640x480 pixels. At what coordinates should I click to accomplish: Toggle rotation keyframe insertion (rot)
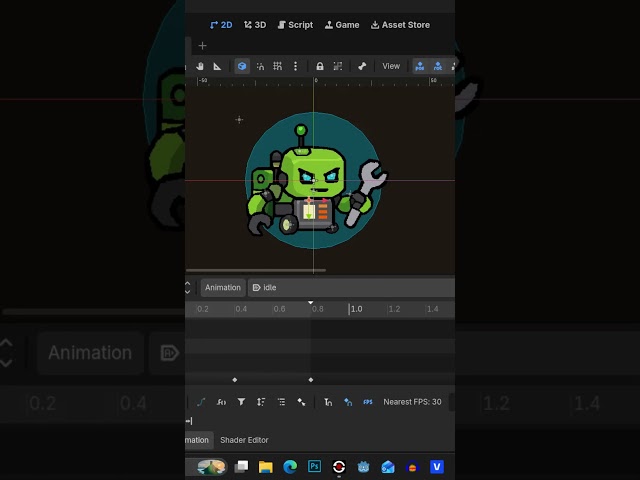pyautogui.click(x=438, y=66)
